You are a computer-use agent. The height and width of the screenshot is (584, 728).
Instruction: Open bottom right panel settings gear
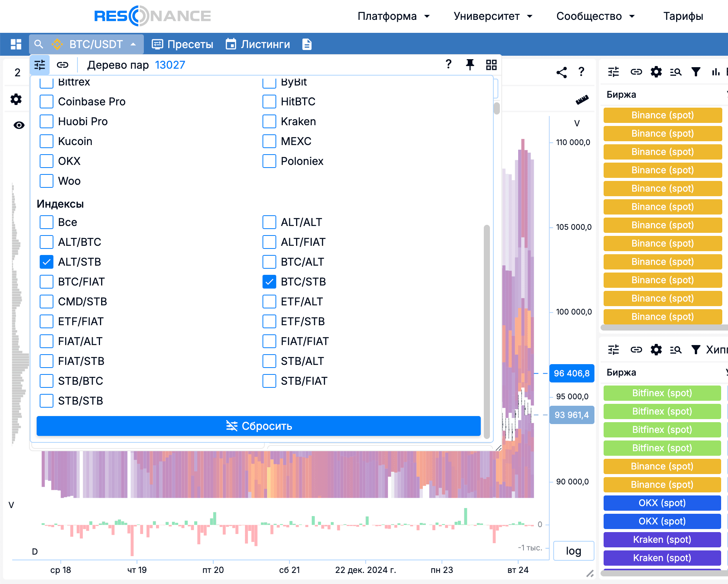click(656, 350)
